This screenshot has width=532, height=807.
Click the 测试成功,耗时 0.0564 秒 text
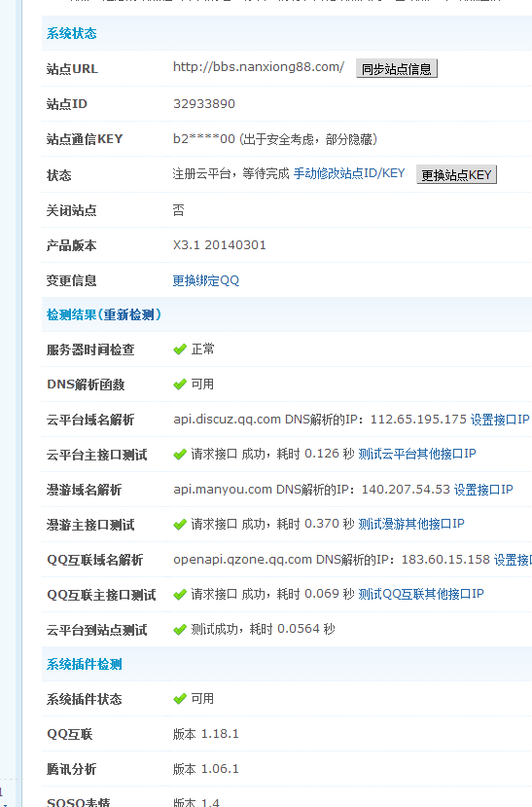[x=263, y=629]
